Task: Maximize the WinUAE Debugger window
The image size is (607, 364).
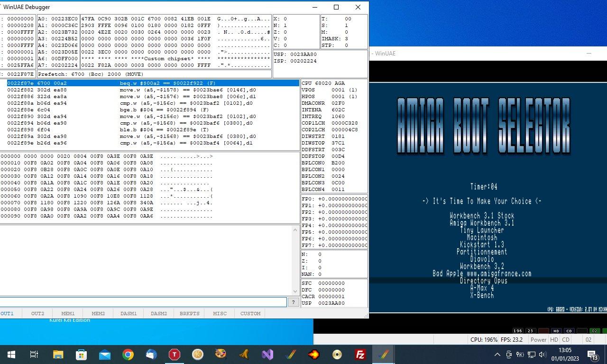Action: (336, 7)
